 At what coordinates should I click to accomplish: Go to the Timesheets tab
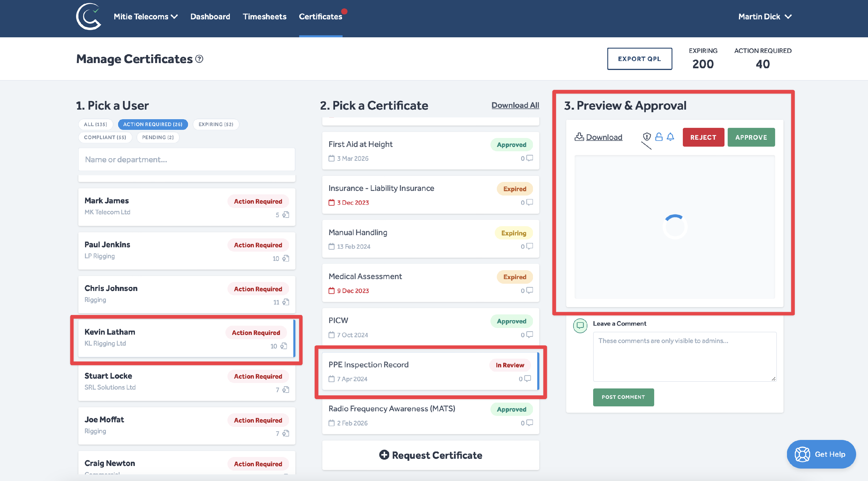point(264,16)
